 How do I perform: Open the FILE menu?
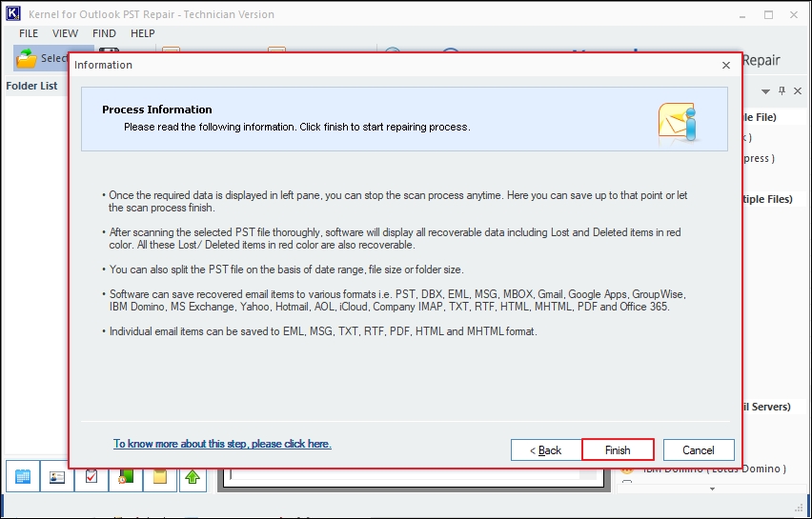point(29,33)
